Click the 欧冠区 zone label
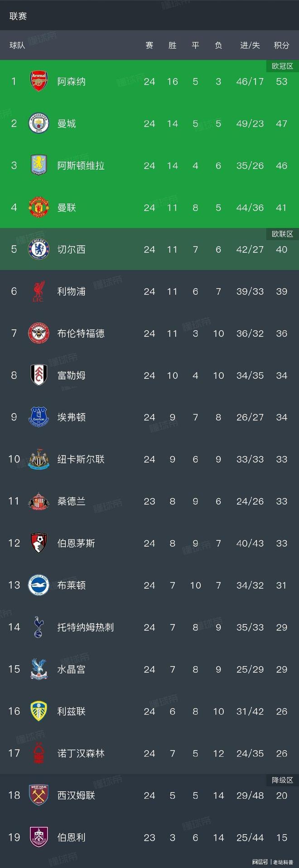 coord(281,65)
